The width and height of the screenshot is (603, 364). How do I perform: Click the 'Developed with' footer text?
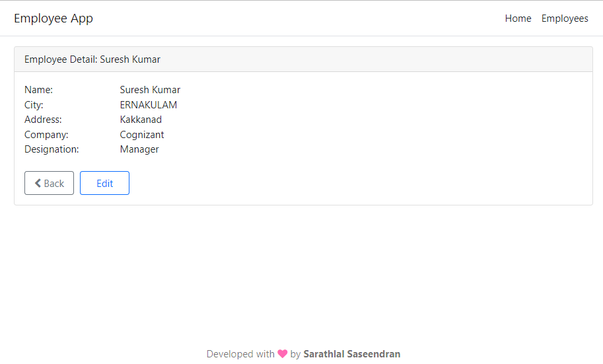(240, 354)
